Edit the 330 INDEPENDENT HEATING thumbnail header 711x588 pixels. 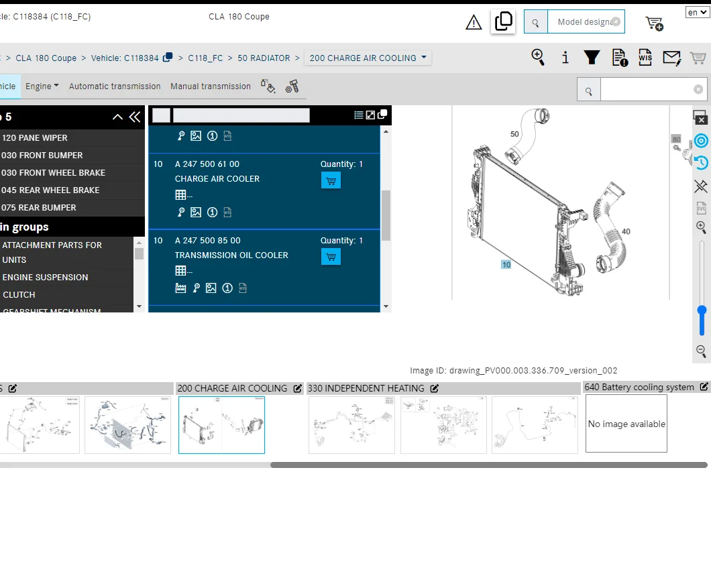(435, 388)
